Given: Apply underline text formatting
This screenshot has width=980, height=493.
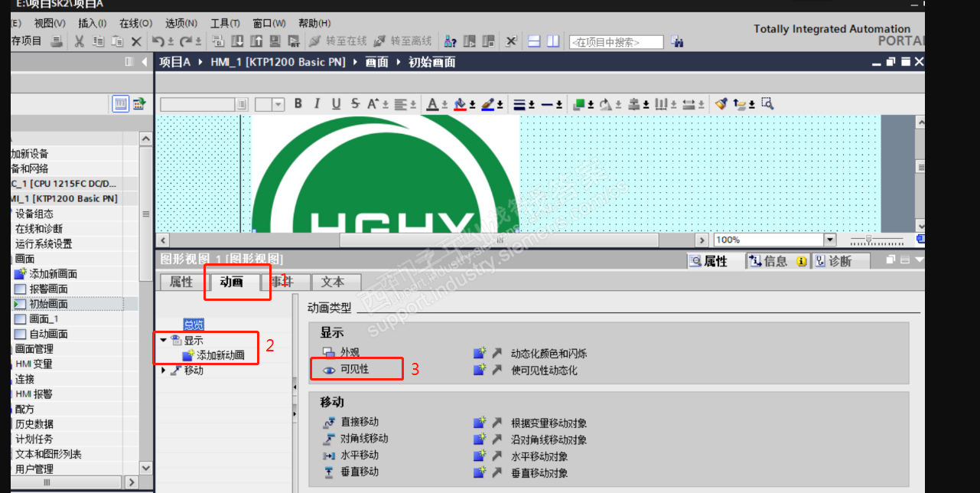Looking at the screenshot, I should (336, 104).
